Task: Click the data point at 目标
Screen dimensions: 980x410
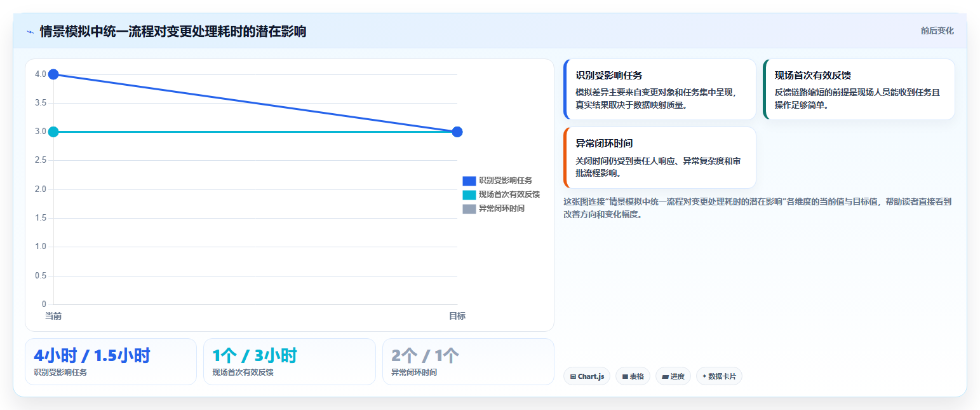Action: point(457,132)
